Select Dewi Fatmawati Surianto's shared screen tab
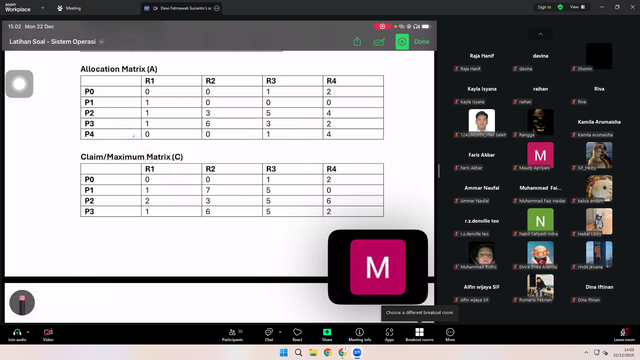640x360 pixels. (x=182, y=8)
